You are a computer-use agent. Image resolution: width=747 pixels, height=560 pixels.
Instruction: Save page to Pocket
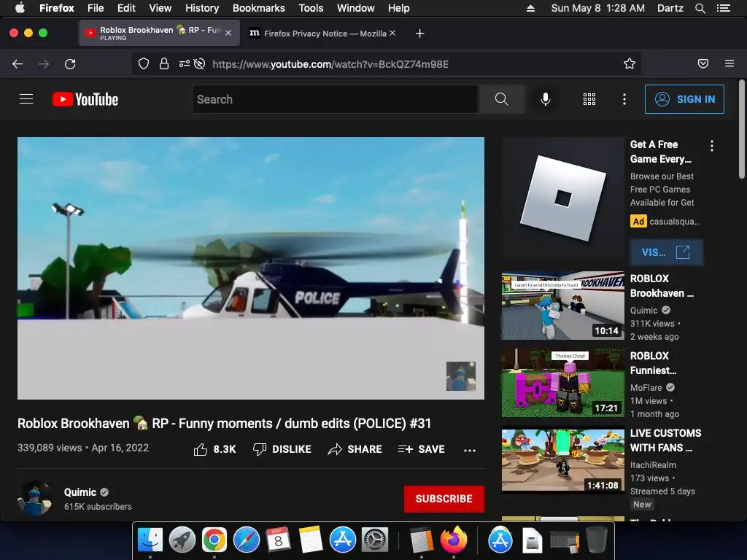point(703,64)
